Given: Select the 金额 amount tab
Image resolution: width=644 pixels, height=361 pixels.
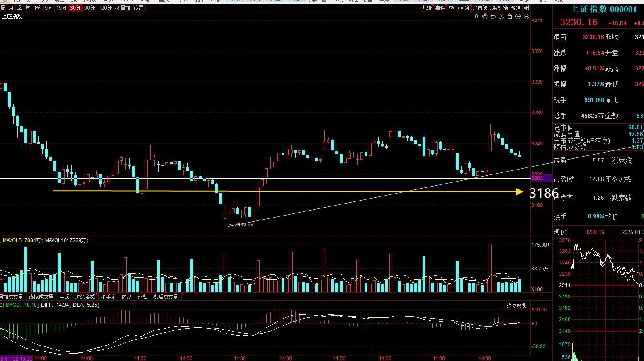Looking at the screenshot, I should pos(65,297).
